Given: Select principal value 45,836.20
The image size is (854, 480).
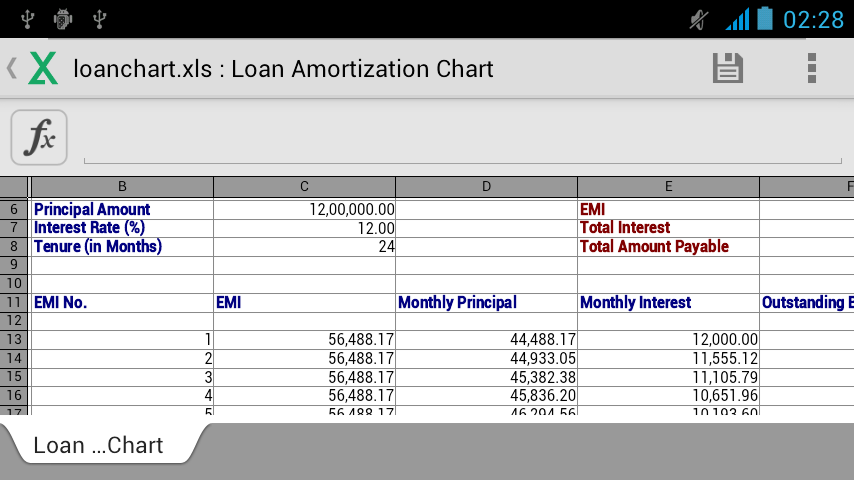Looking at the screenshot, I should pos(486,396).
